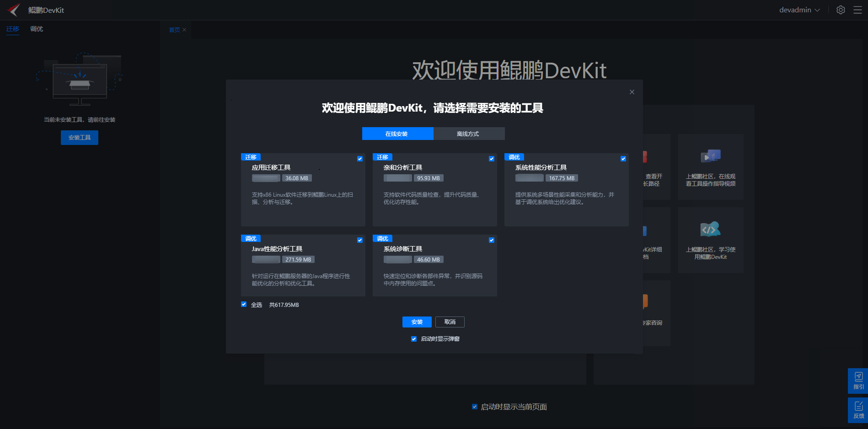The image size is (868, 429).
Task: Click the 95.93 MB size badge
Action: point(429,178)
